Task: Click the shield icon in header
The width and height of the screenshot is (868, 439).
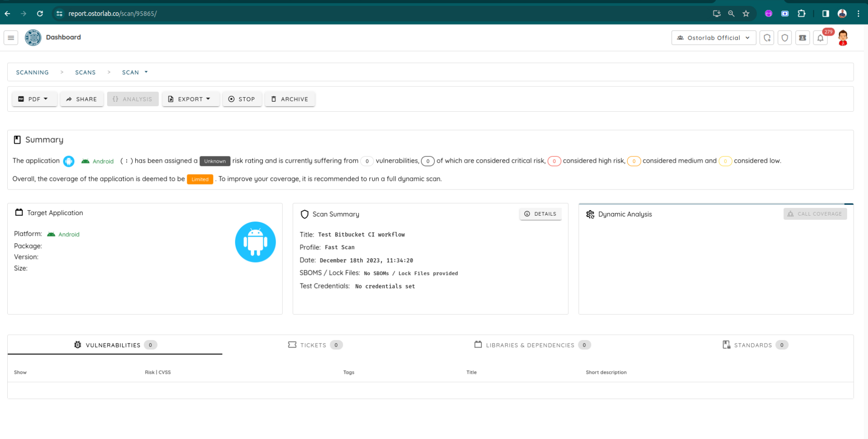Action: click(x=785, y=38)
